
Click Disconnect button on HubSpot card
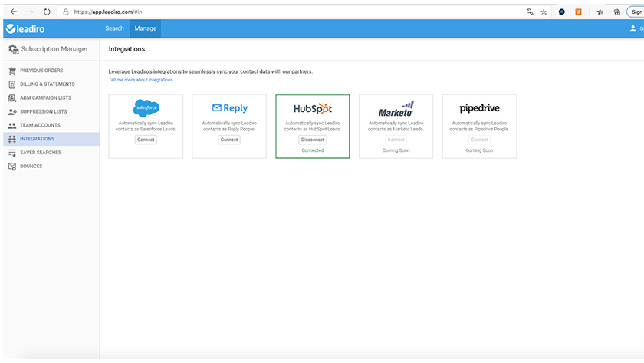[x=313, y=140]
